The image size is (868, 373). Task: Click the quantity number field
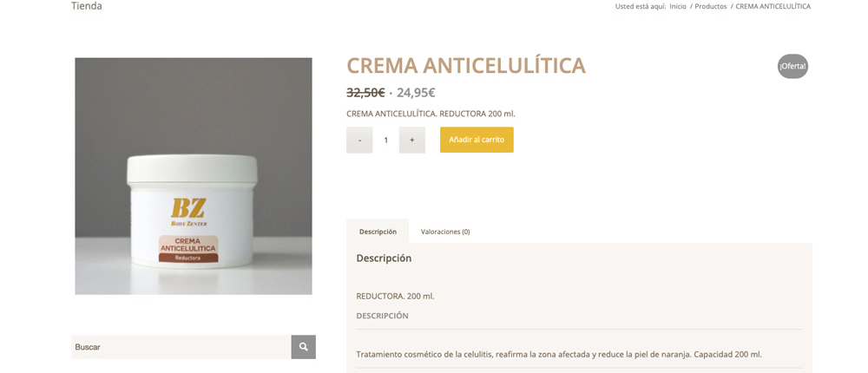pyautogui.click(x=386, y=140)
